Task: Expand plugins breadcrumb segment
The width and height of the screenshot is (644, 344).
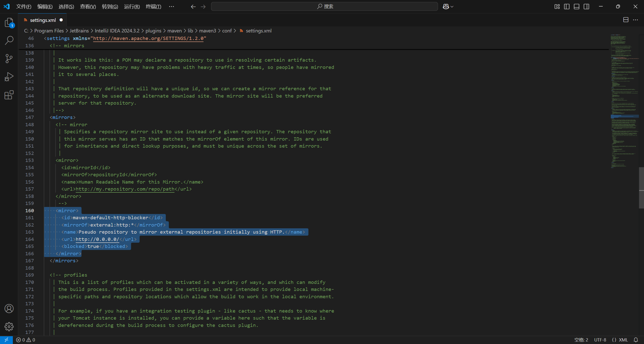Action: 153,31
